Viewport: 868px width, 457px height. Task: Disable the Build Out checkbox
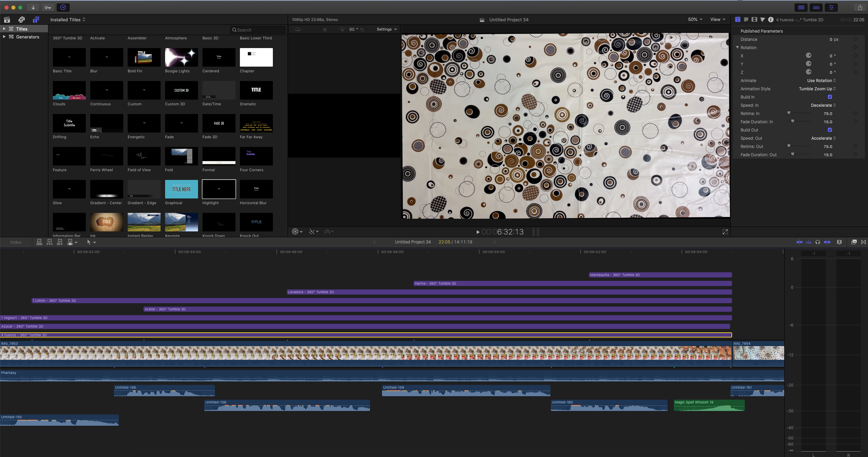tap(830, 130)
